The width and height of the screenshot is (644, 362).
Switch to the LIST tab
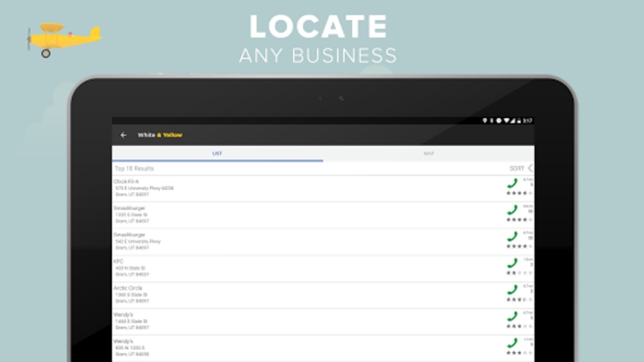coord(217,153)
